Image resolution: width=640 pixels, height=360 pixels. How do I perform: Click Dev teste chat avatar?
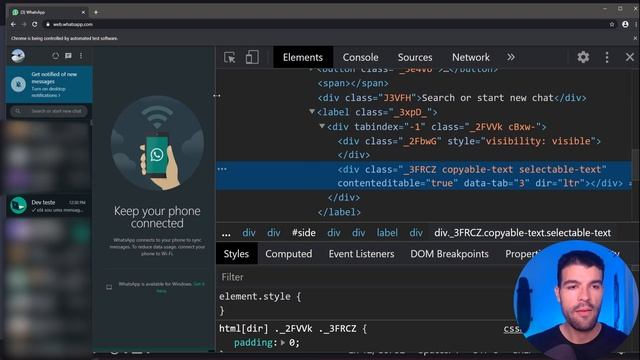click(18, 205)
